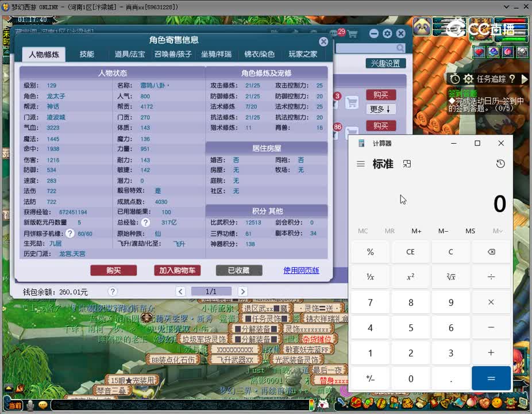The width and height of the screenshot is (532, 414).
Task: Click help icon beside wallet balance
Action: (x=113, y=292)
